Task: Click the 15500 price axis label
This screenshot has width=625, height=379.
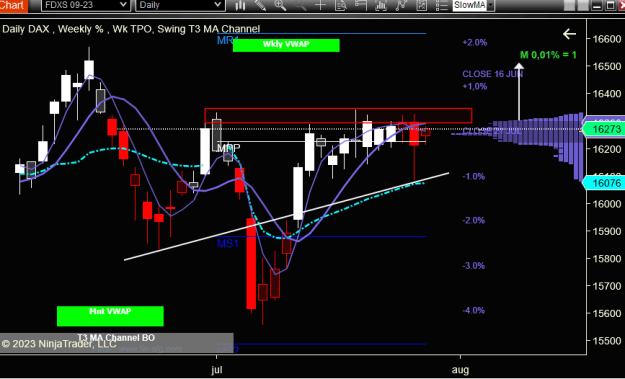Action: (x=607, y=341)
